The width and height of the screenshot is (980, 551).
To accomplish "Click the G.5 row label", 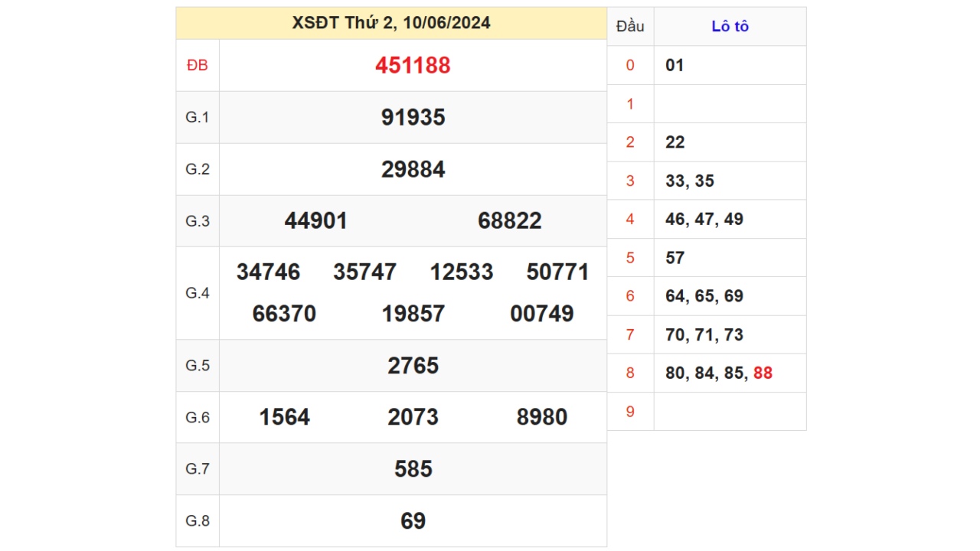I will pyautogui.click(x=198, y=366).
